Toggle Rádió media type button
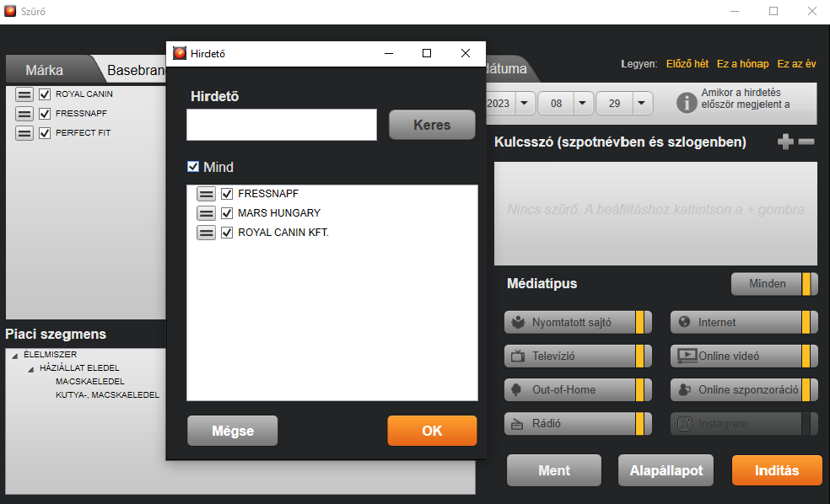Viewport: 830px width, 504px height. [578, 424]
